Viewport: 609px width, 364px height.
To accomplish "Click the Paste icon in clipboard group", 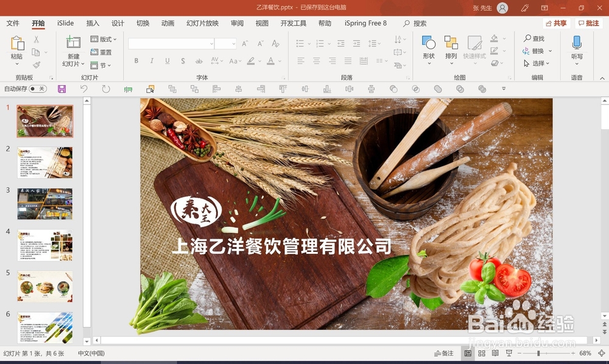I will pos(17,43).
